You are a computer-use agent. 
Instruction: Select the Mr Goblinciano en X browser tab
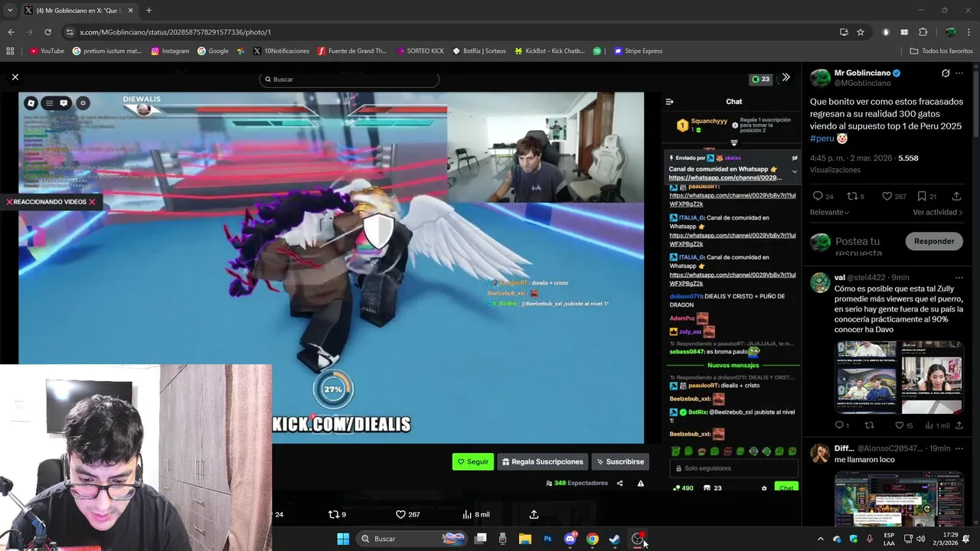tap(77, 11)
